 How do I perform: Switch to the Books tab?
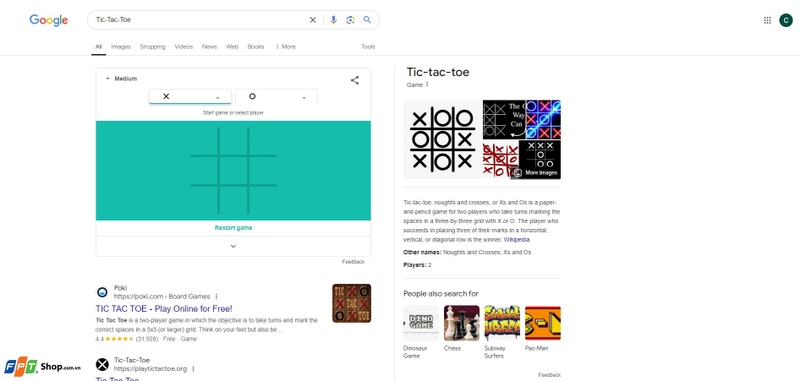256,46
